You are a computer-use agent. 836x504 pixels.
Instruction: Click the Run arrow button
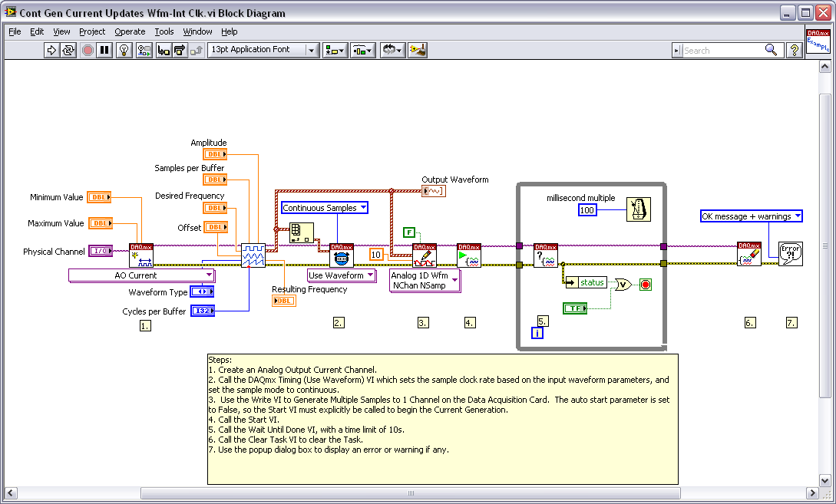[51, 50]
